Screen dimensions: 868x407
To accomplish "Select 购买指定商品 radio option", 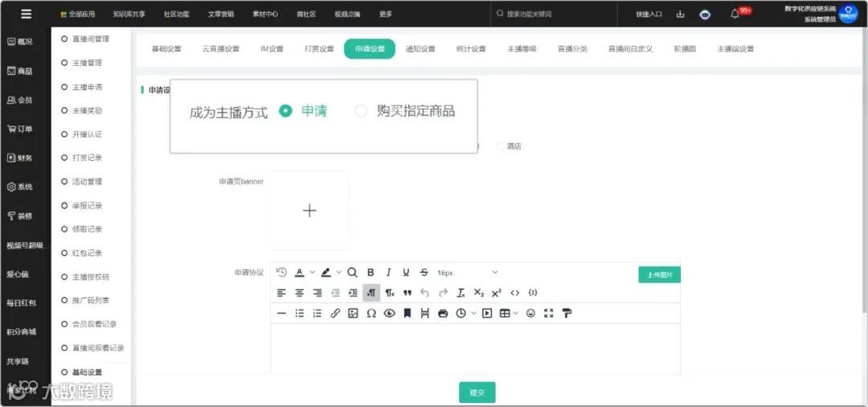I will pyautogui.click(x=361, y=111).
